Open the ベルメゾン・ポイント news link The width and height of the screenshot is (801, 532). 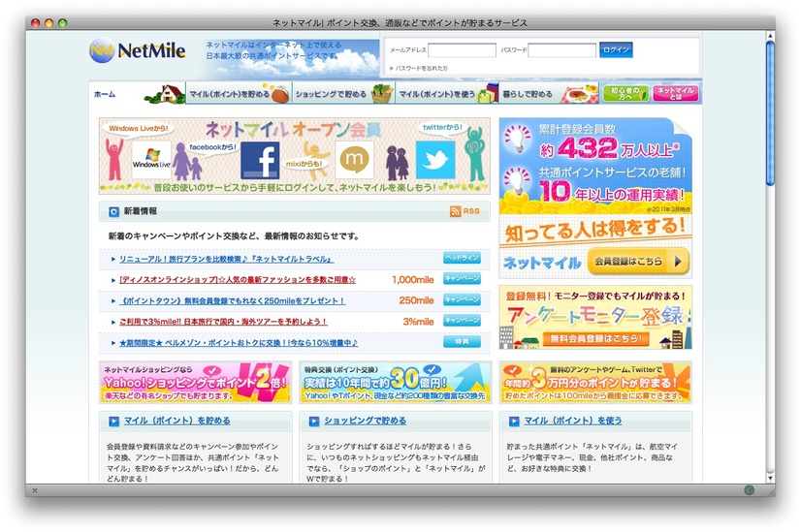[x=239, y=343]
